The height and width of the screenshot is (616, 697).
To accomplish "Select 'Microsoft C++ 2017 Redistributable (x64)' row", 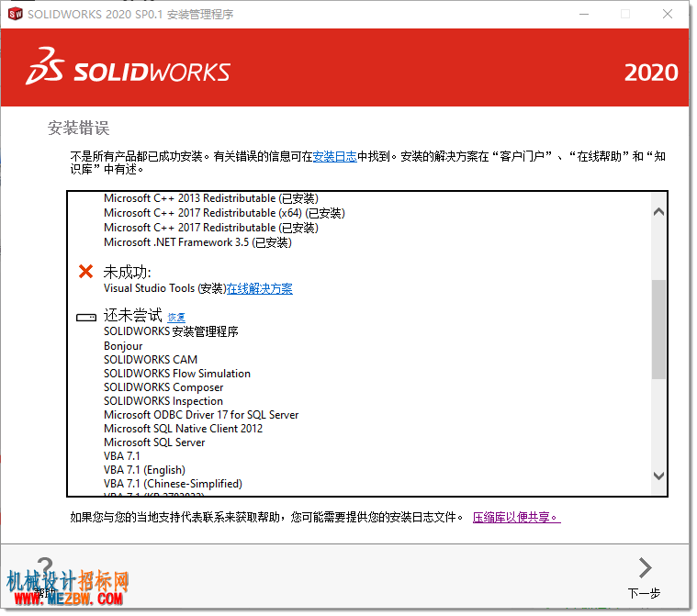I will pyautogui.click(x=224, y=213).
